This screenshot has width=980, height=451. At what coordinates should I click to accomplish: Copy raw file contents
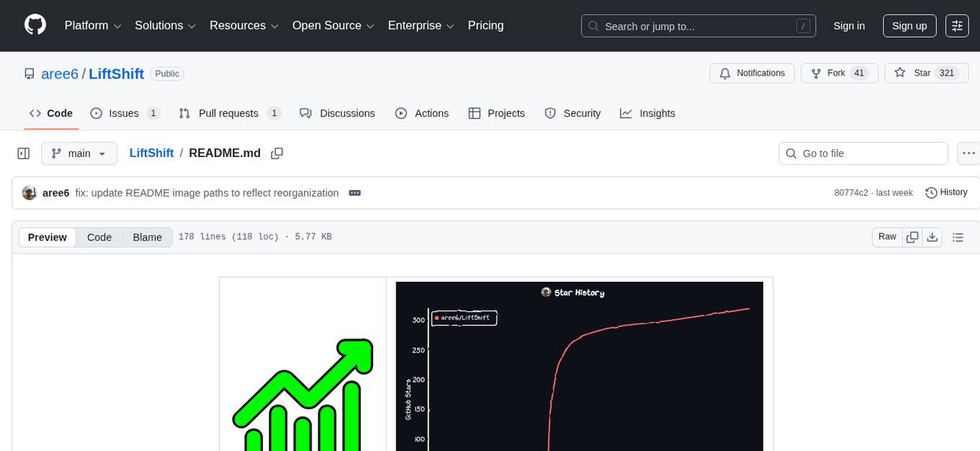point(912,237)
